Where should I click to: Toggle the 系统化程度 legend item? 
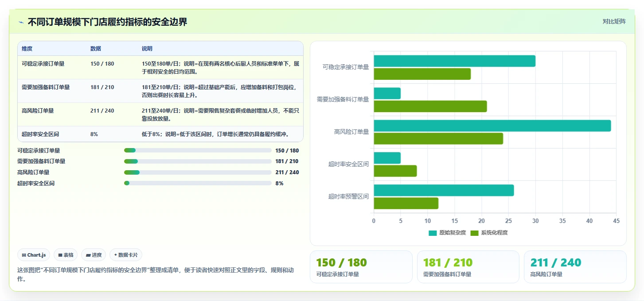point(489,233)
